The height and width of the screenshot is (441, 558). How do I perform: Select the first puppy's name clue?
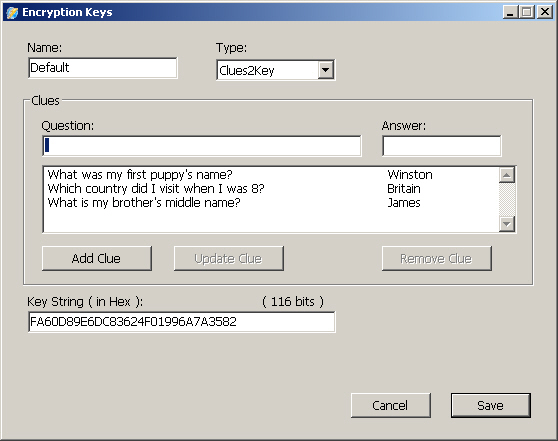140,174
